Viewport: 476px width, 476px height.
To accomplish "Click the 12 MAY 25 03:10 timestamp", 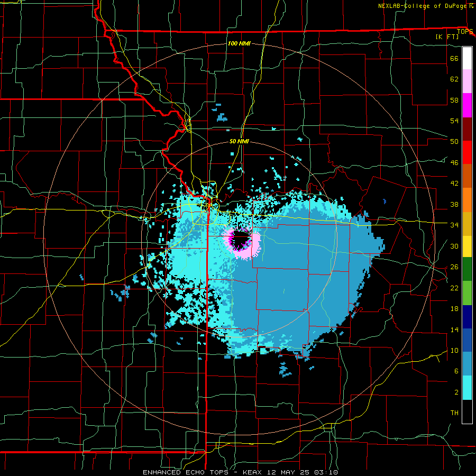I will point(303,472).
